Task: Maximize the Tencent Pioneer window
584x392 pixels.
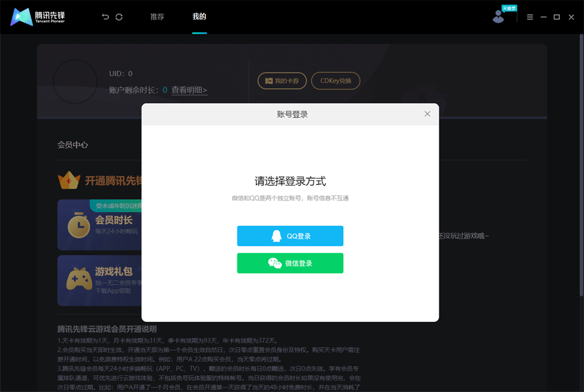Action: coord(557,17)
